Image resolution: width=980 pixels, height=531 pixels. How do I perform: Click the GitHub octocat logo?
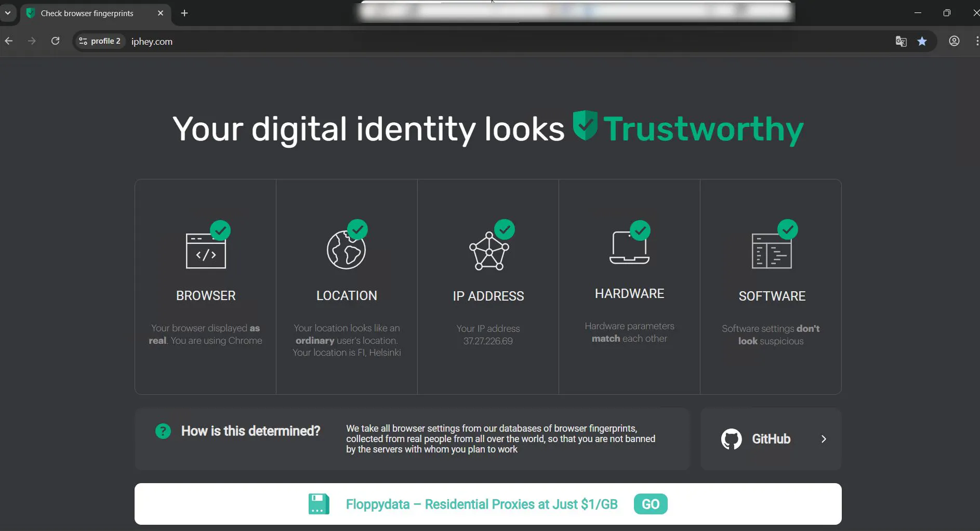click(x=731, y=439)
